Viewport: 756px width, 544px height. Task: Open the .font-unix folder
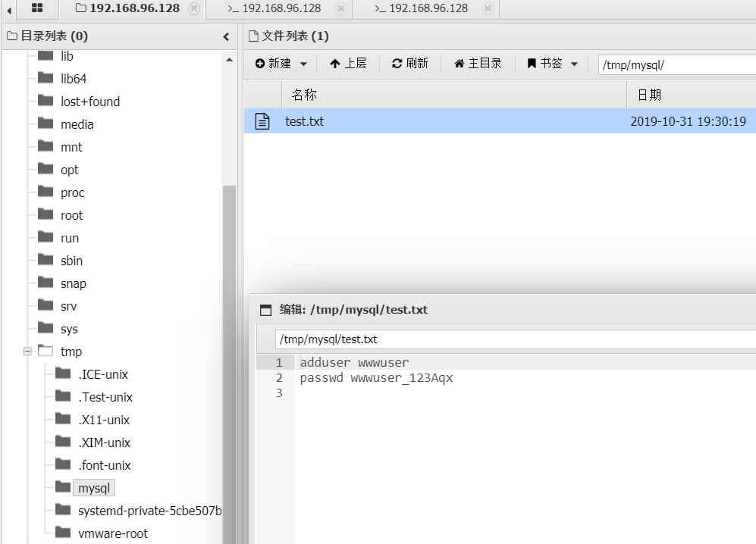pos(105,465)
